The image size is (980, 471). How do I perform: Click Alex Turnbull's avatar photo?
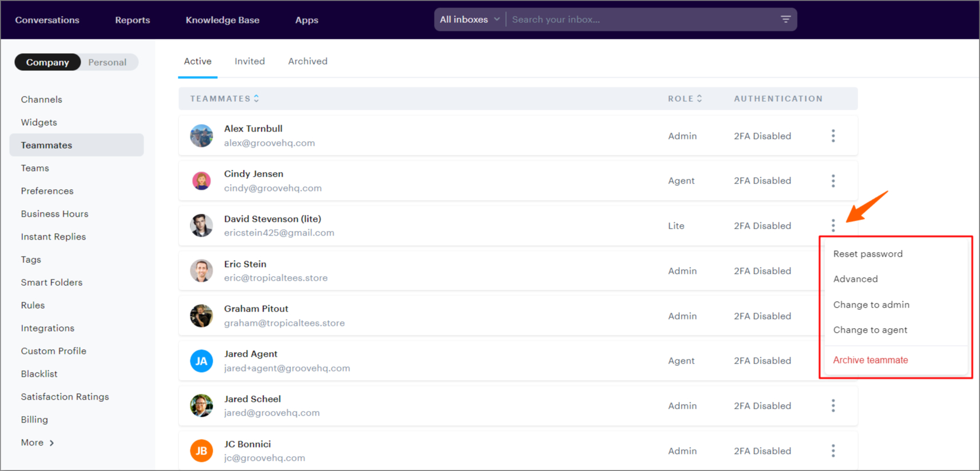coord(201,136)
